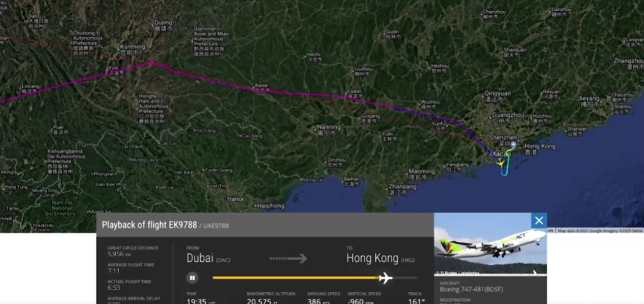Click the airplane handle on the playback timeline
Screen dimensions: 644x304
[x=386, y=278]
